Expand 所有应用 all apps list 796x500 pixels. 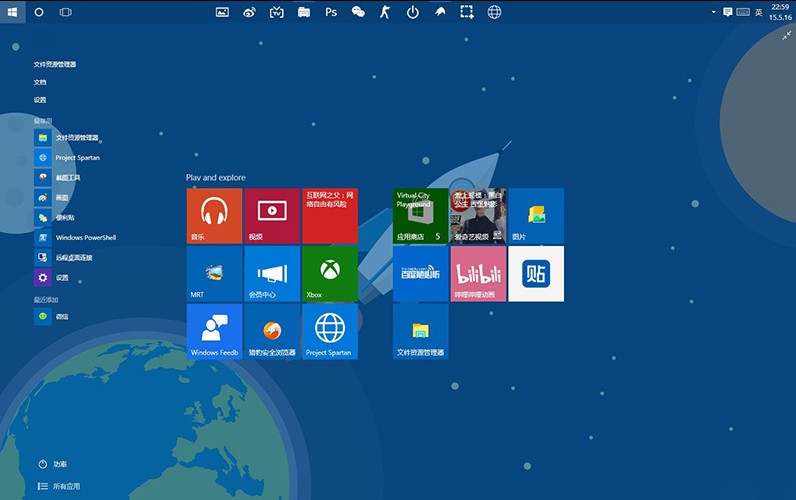[60, 486]
